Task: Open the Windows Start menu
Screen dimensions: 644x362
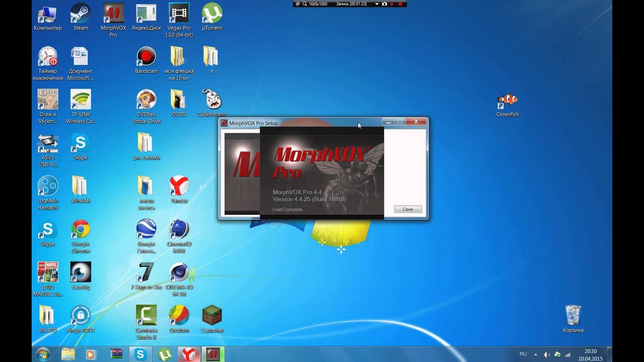Action: 43,354
